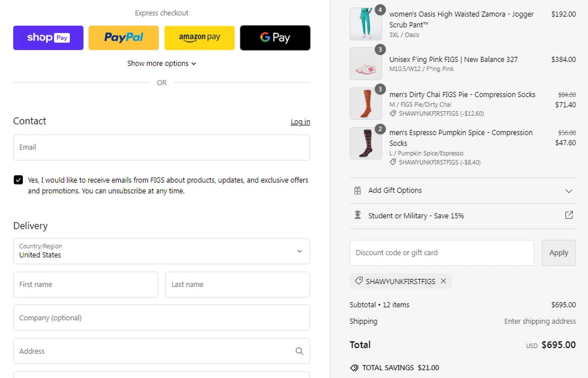Click the Dirty Chai compression socks thumbnail
588x378 pixels.
tap(365, 104)
